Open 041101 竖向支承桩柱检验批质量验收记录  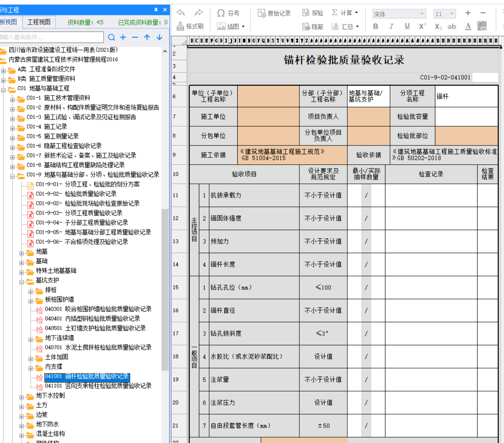click(98, 386)
